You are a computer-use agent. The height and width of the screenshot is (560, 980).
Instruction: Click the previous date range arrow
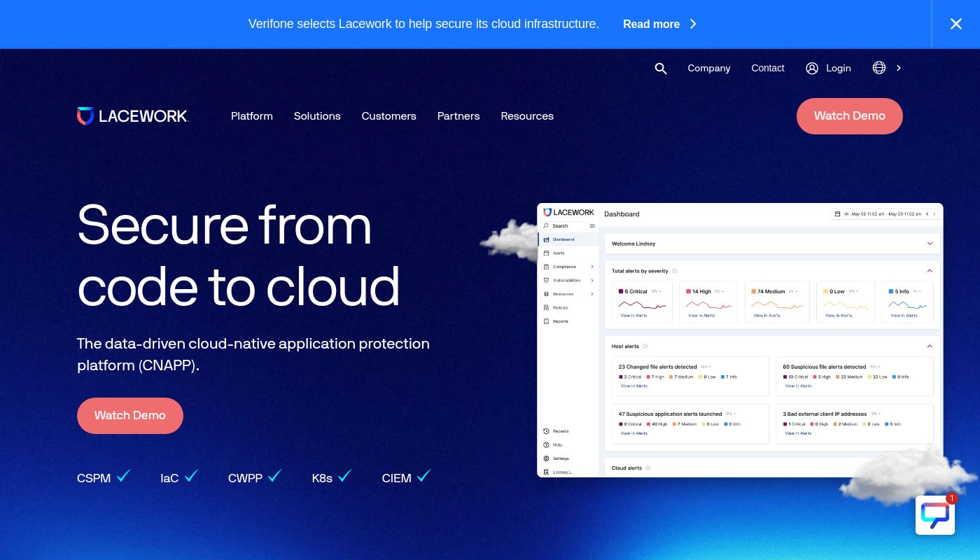coord(927,214)
